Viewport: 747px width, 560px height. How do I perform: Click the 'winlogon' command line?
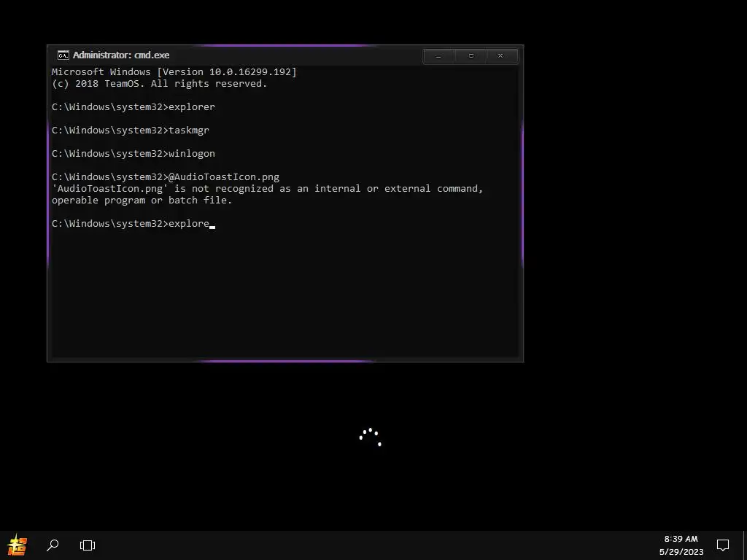click(133, 154)
